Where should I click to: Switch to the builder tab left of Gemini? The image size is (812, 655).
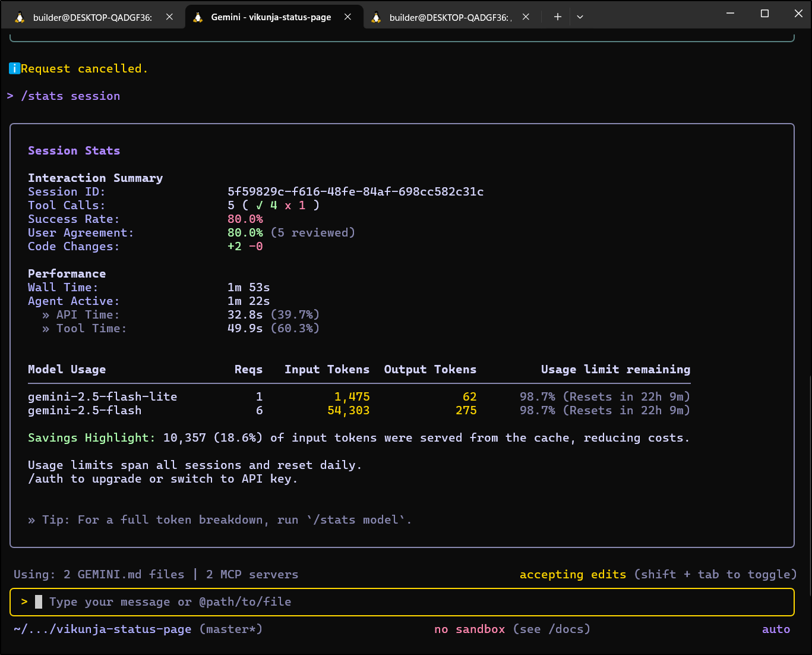[92, 17]
